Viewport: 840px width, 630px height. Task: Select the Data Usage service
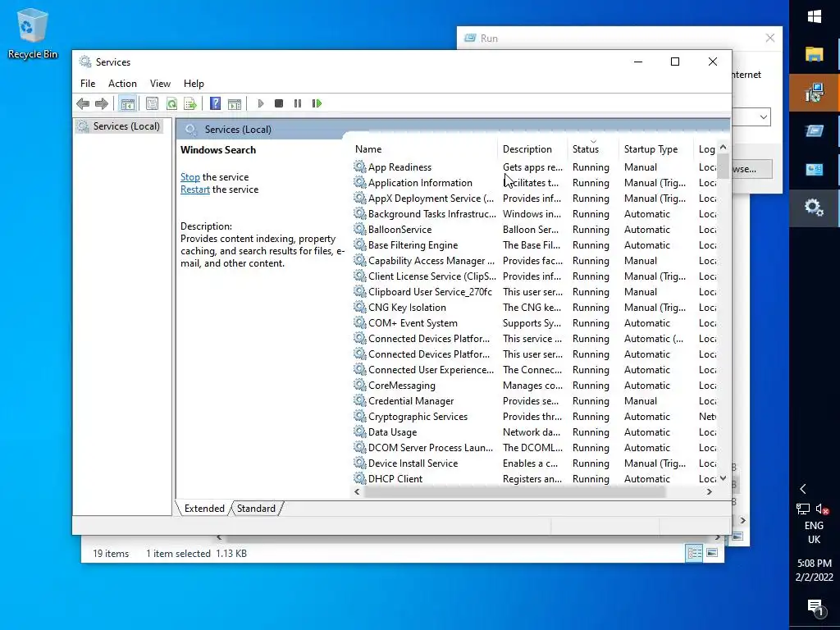click(534, 431)
